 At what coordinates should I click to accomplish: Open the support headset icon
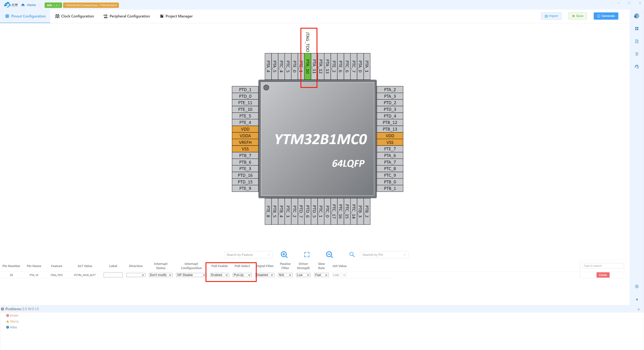[x=636, y=66]
